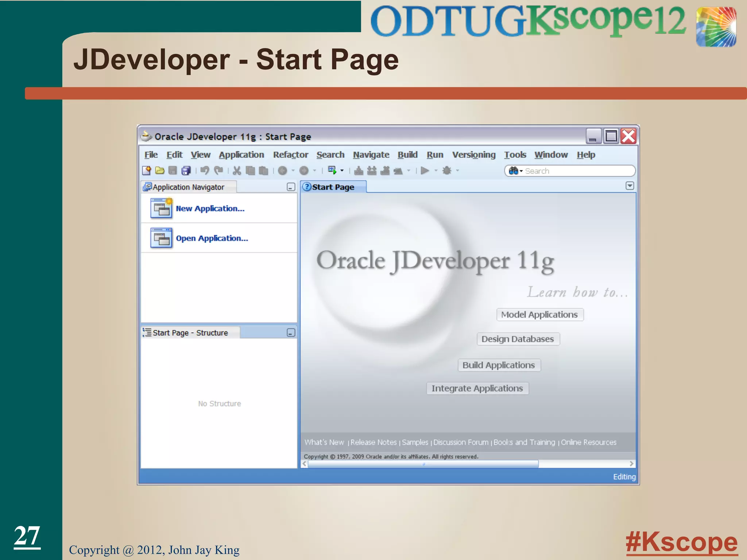Open the Run dropdown arrow
The image size is (747, 560).
pyautogui.click(x=436, y=171)
